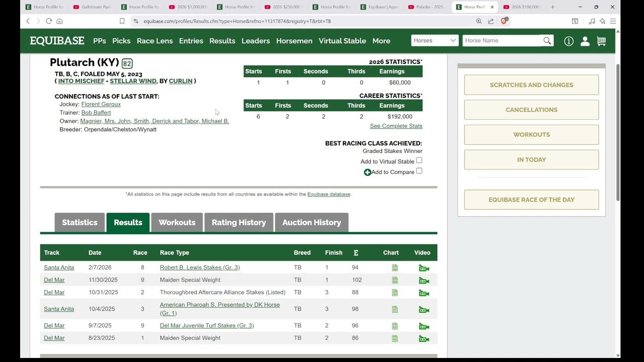Select the Results tab
The width and height of the screenshot is (644, 362).
pyautogui.click(x=128, y=222)
